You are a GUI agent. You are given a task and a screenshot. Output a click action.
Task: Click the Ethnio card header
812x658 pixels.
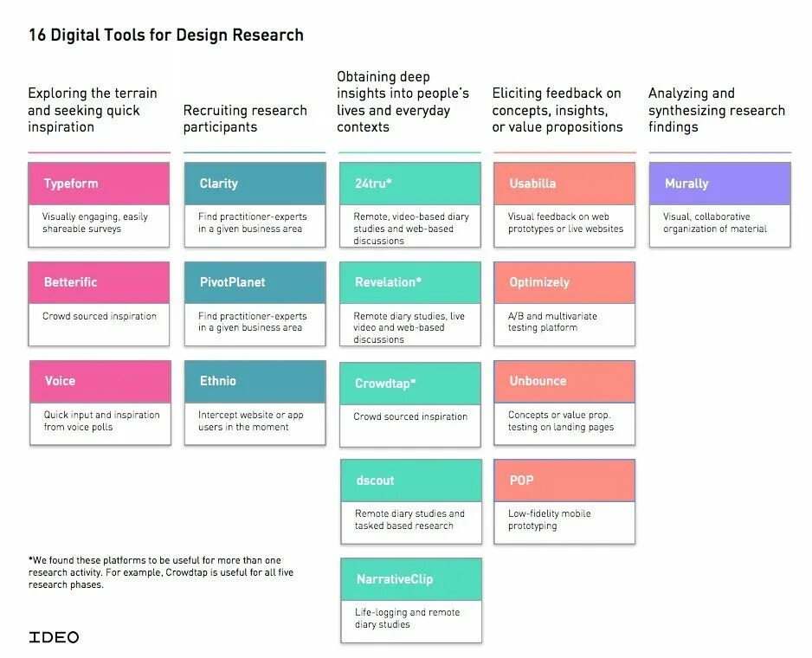[x=255, y=381]
